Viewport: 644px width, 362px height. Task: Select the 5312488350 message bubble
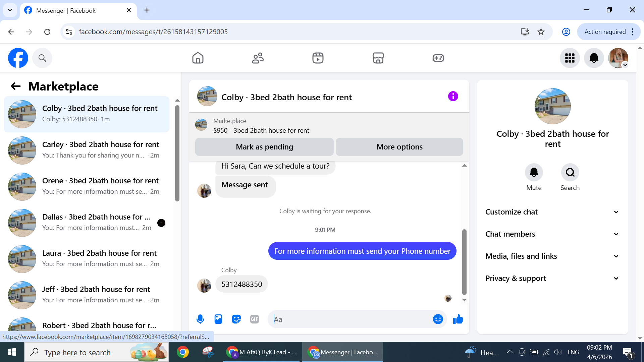[241, 284]
